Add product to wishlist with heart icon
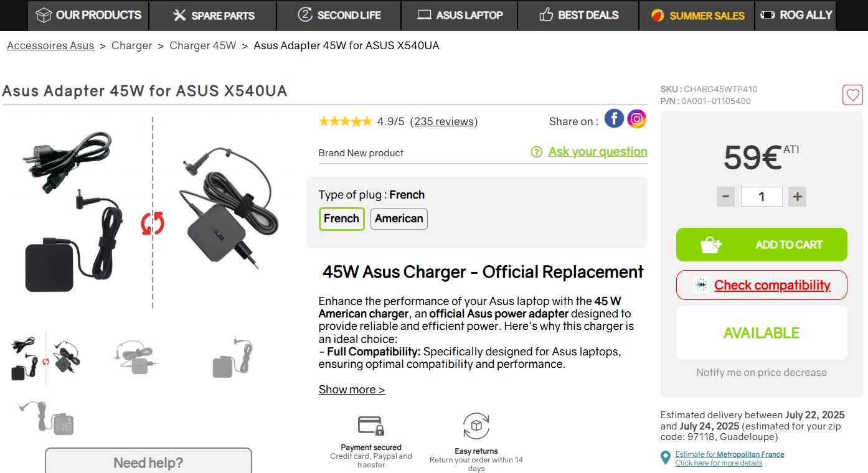This screenshot has height=473, width=868. (852, 95)
